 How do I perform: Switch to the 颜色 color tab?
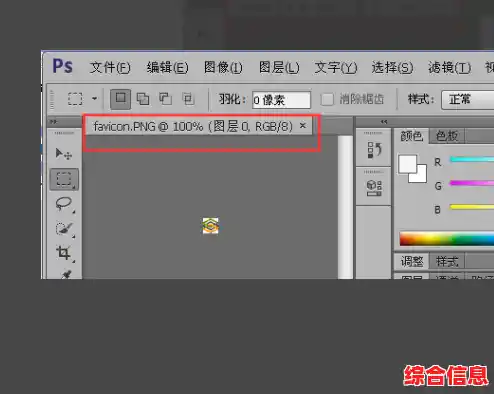(x=411, y=136)
